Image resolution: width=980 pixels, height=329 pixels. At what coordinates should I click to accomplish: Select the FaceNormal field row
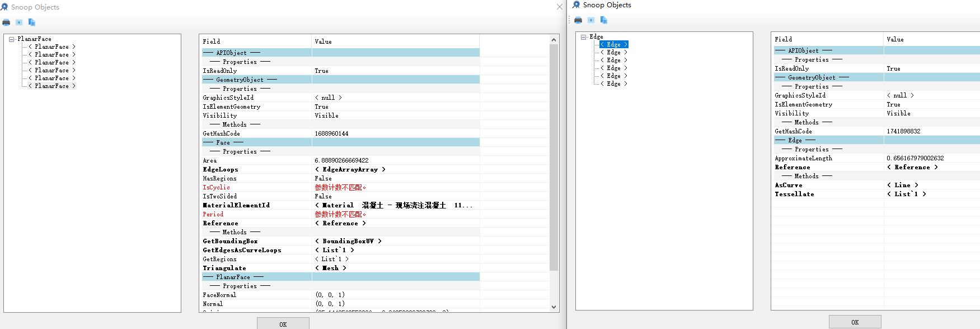pos(340,295)
